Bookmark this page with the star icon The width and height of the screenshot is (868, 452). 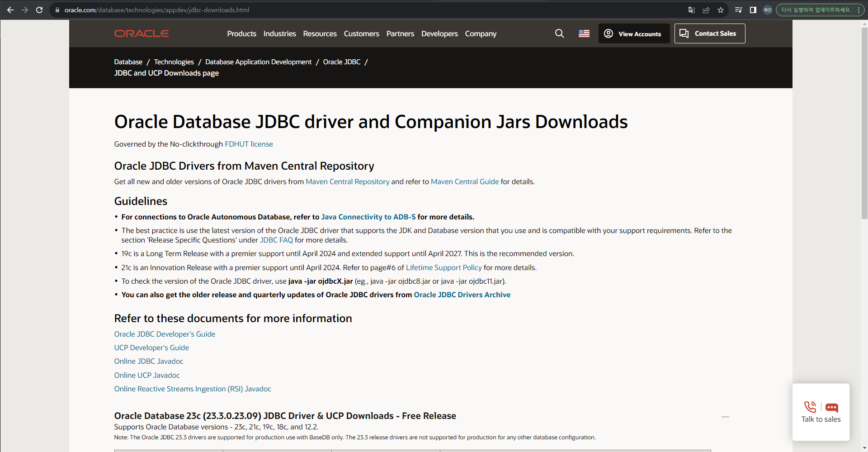(x=721, y=10)
